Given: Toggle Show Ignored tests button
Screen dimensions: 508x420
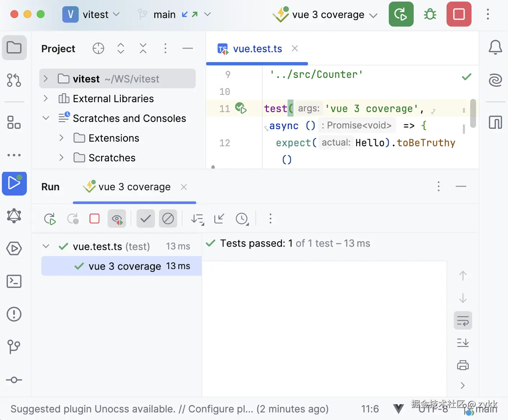Looking at the screenshot, I should [168, 219].
